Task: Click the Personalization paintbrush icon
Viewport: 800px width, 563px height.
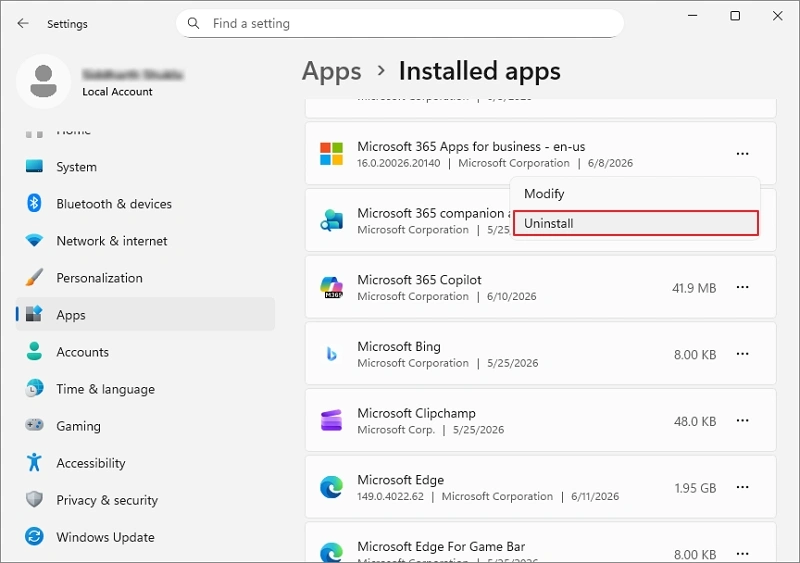Action: click(34, 277)
